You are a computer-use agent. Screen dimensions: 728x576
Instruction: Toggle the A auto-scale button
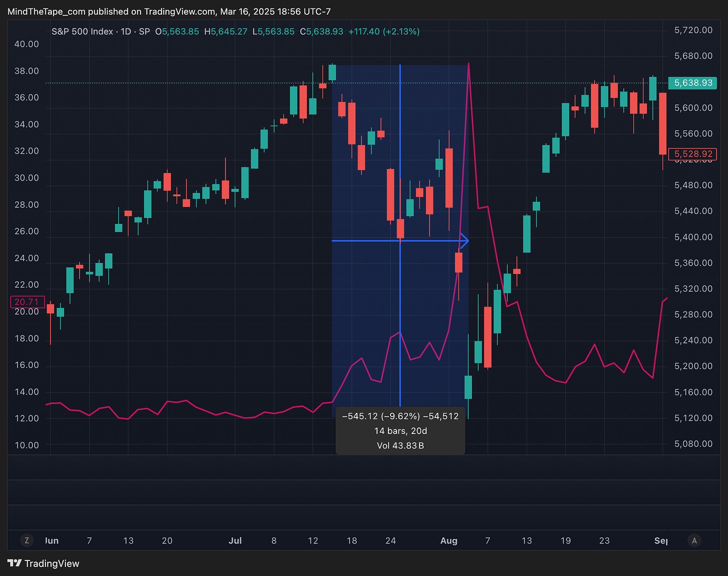pos(694,540)
